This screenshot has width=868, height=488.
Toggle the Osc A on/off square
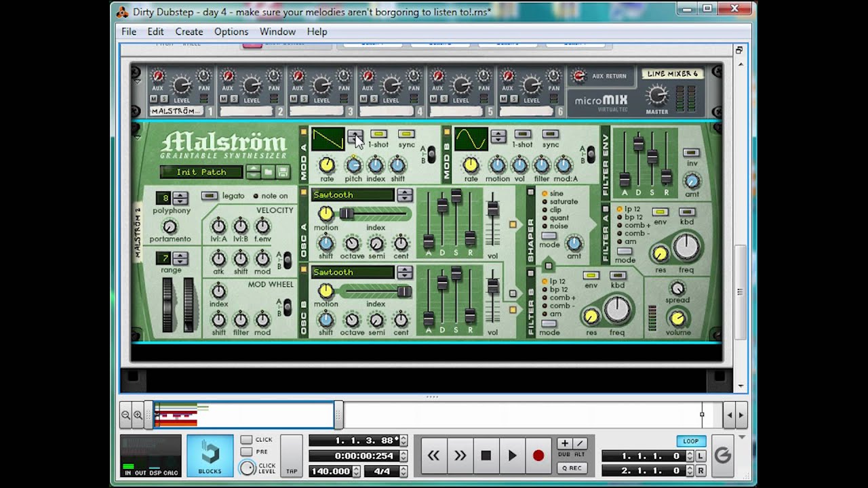coord(303,192)
